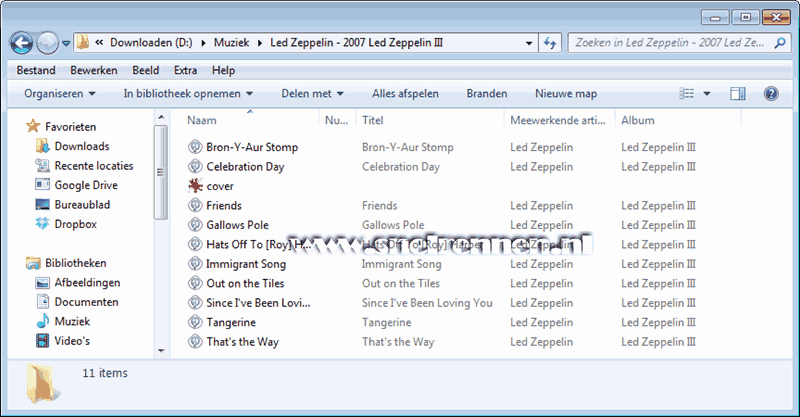Expand the address bar history dropdown
This screenshot has width=800, height=417.
point(529,43)
